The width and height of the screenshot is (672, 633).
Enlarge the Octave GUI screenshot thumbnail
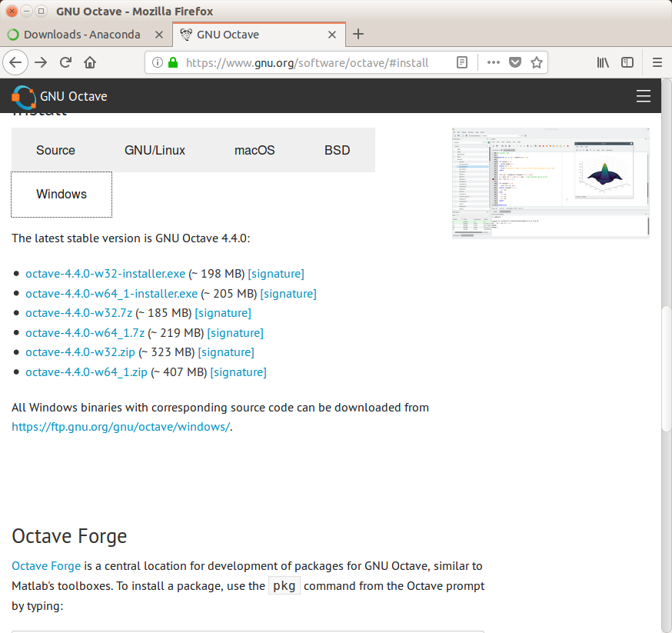tap(551, 182)
